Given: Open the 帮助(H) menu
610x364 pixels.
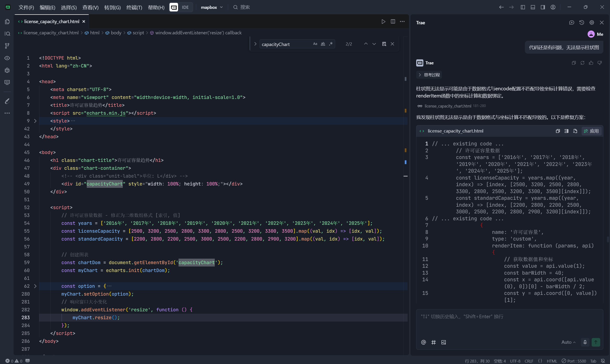Looking at the screenshot, I should click(156, 7).
